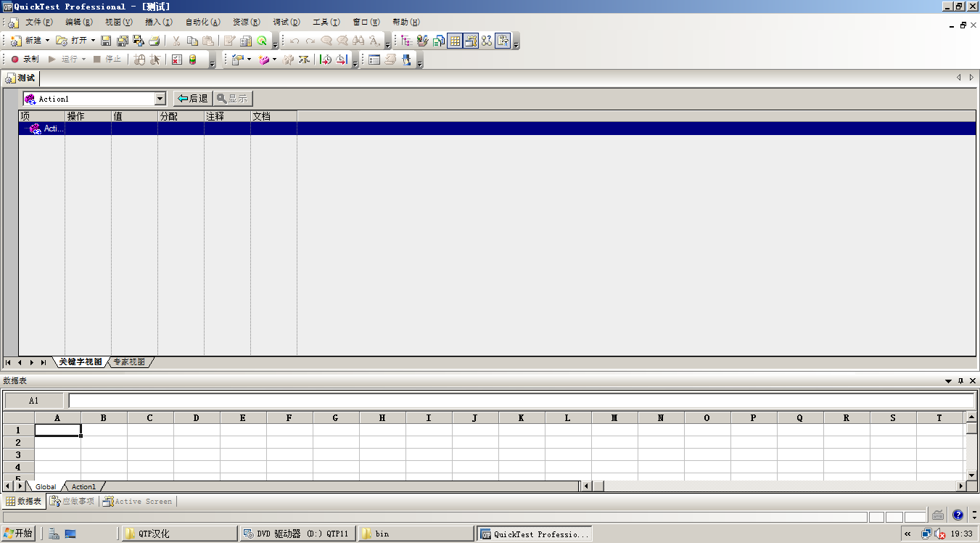Screen dimensions: 980x543
Task: Open the data table pane dropdown arrow
Action: [948, 380]
